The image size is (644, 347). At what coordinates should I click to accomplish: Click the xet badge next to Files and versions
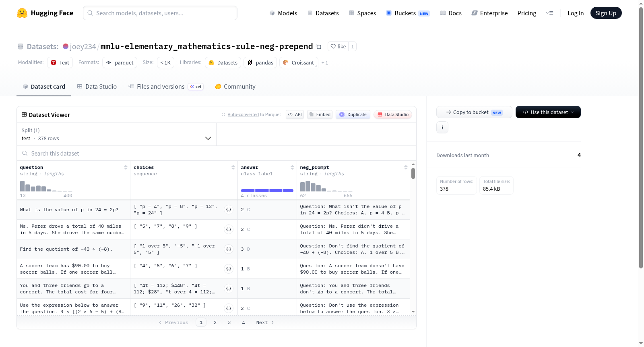(x=196, y=87)
